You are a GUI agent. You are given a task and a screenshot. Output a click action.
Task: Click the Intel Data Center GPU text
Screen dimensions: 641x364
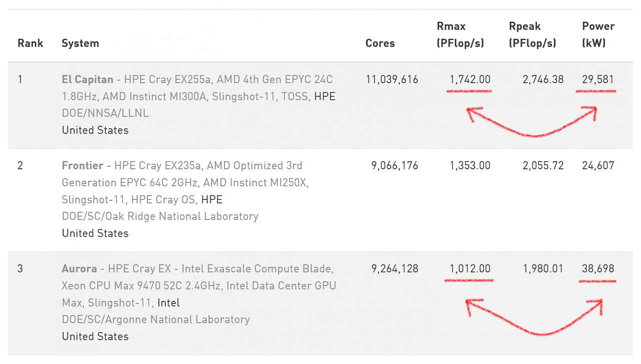coord(281,285)
